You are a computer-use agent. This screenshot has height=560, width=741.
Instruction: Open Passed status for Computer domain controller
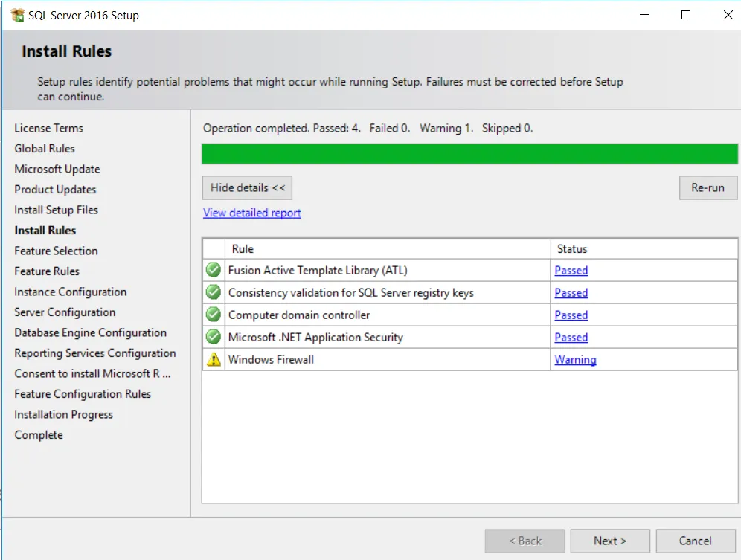pos(571,315)
